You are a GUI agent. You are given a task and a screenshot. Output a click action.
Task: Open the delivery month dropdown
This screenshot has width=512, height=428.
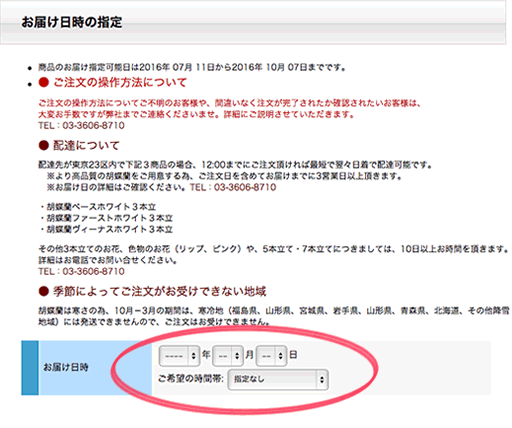[x=228, y=356]
